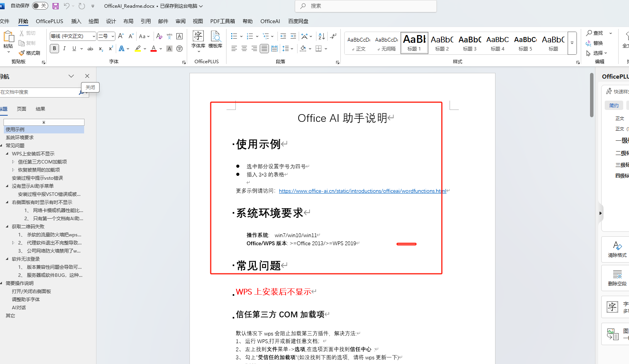Apply subscript formatting
The width and height of the screenshot is (629, 364).
pos(101,49)
